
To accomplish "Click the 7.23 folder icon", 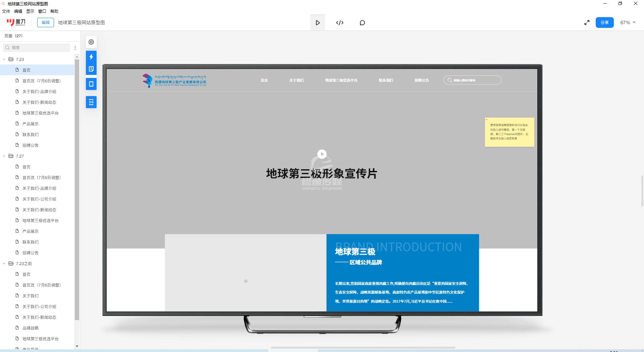I will 11,59.
